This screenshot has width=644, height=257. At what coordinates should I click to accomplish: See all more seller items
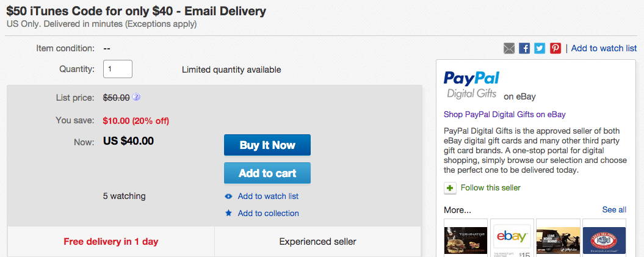pyautogui.click(x=614, y=210)
